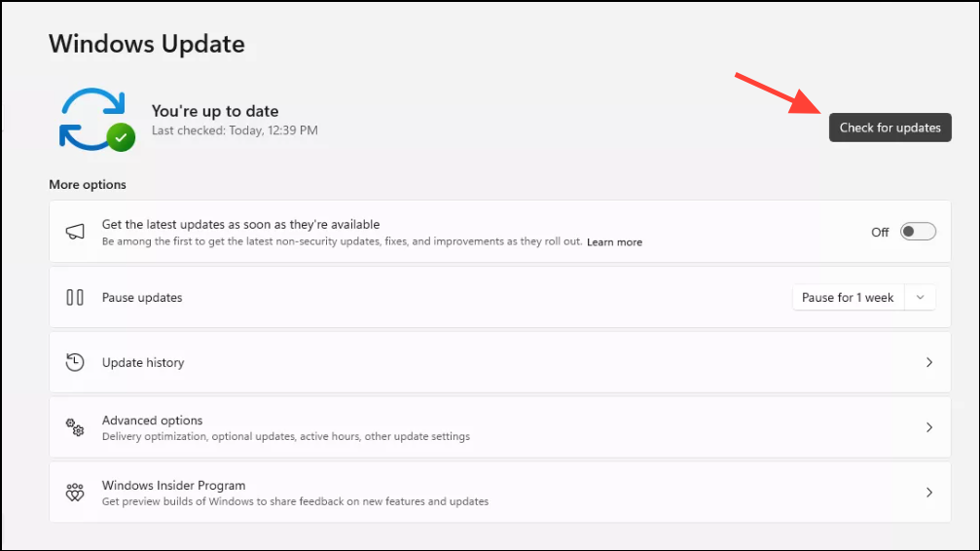The width and height of the screenshot is (980, 551).
Task: Open Update history chevron arrow
Action: click(928, 362)
